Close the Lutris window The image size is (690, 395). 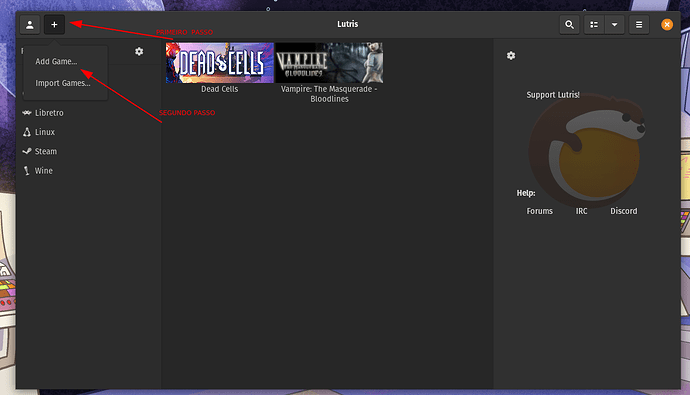pyautogui.click(x=667, y=25)
